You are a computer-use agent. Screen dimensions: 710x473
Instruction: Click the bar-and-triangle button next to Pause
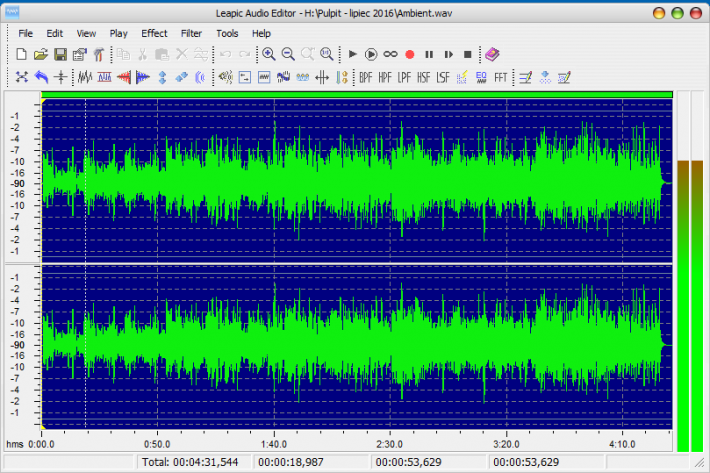tap(448, 55)
